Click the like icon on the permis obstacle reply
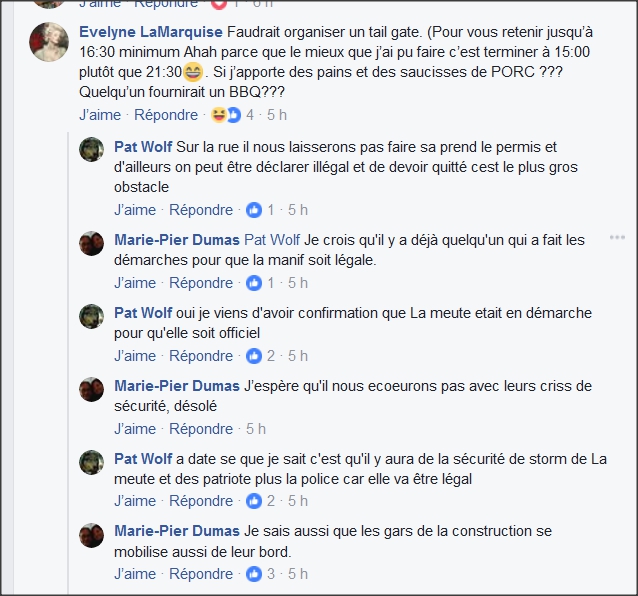638x596 pixels. (x=254, y=210)
